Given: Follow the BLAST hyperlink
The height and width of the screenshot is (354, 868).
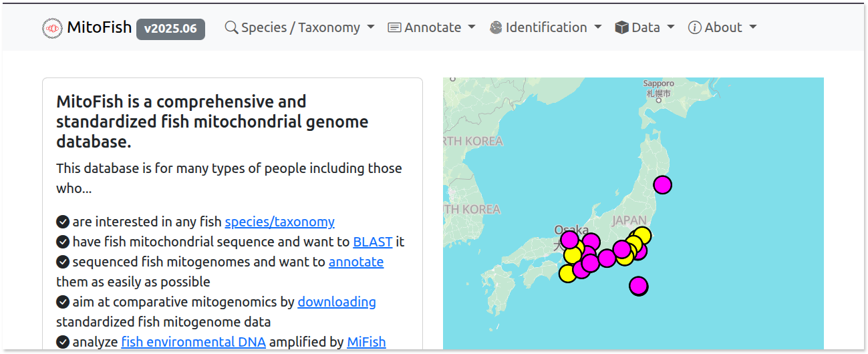Looking at the screenshot, I should 372,242.
